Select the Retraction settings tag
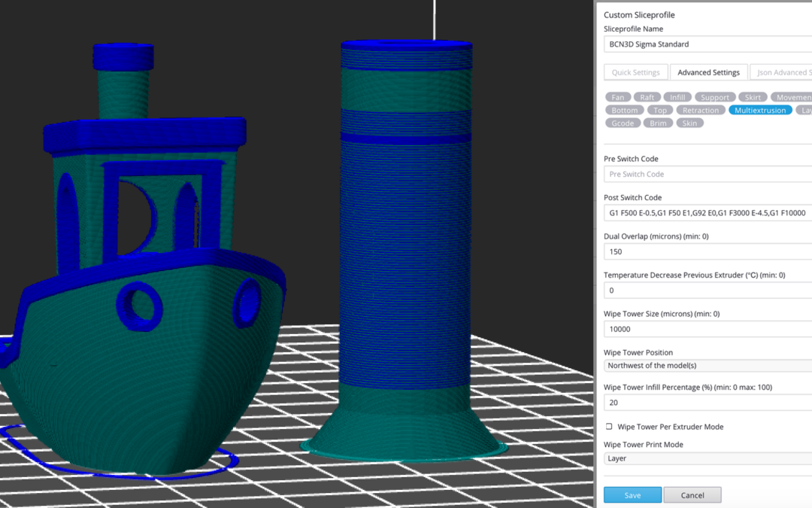 (701, 110)
